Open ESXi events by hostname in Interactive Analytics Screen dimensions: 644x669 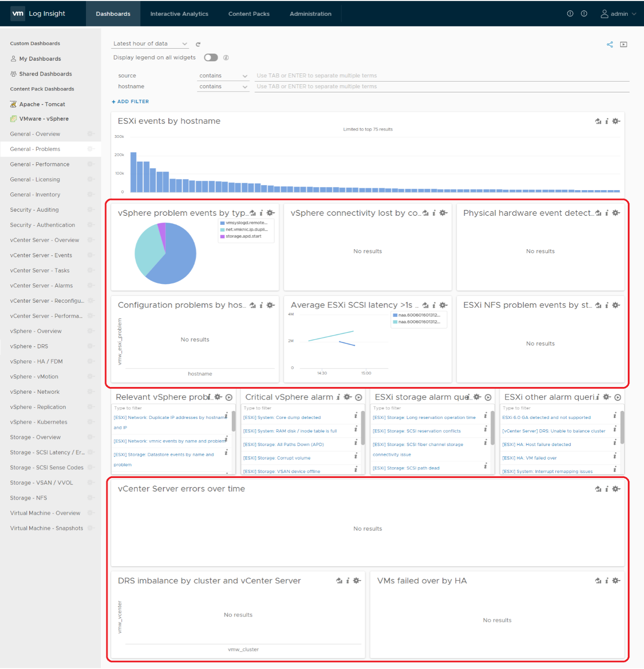[x=598, y=121]
